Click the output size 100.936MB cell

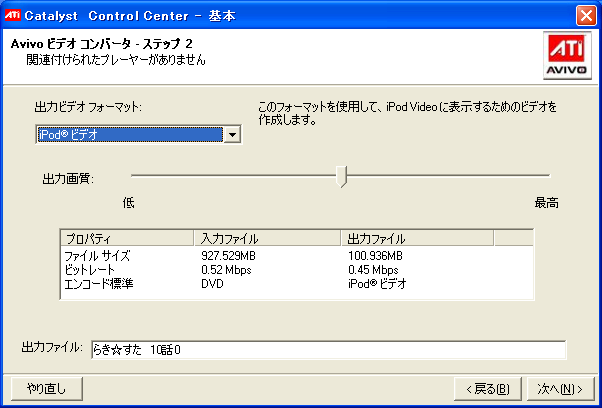375,256
